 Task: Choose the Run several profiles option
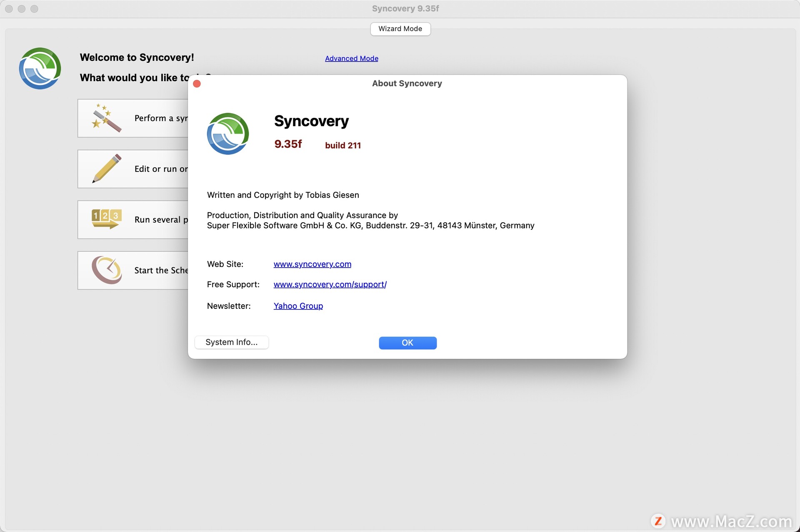pos(133,219)
